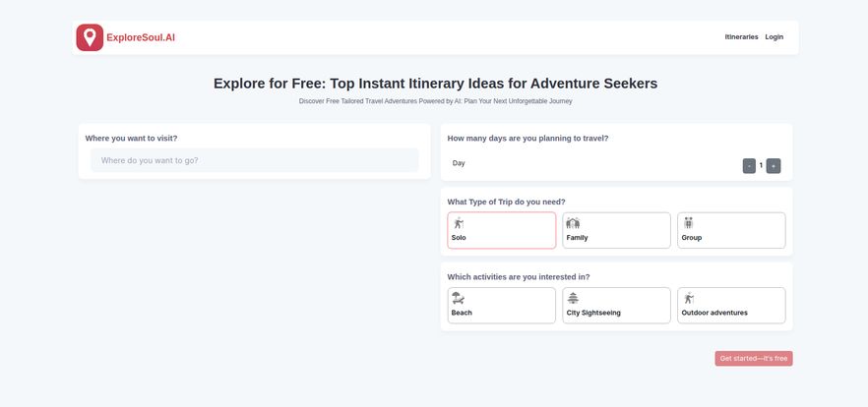The image size is (868, 407).
Task: Toggle the Outdoor adventures activity option
Action: [731, 306]
